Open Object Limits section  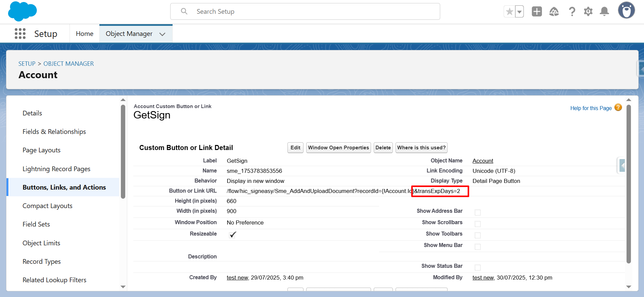pyautogui.click(x=41, y=243)
